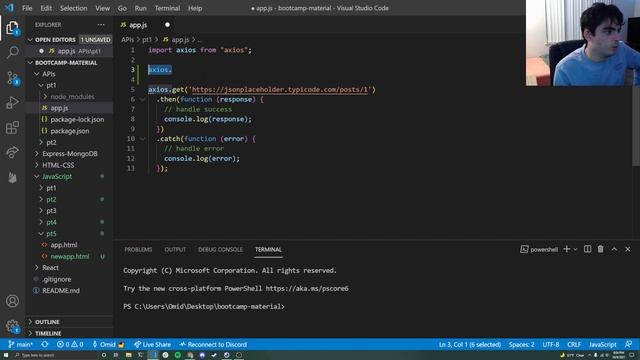640x360 pixels.
Task: Open the File menu
Action: click(x=27, y=8)
